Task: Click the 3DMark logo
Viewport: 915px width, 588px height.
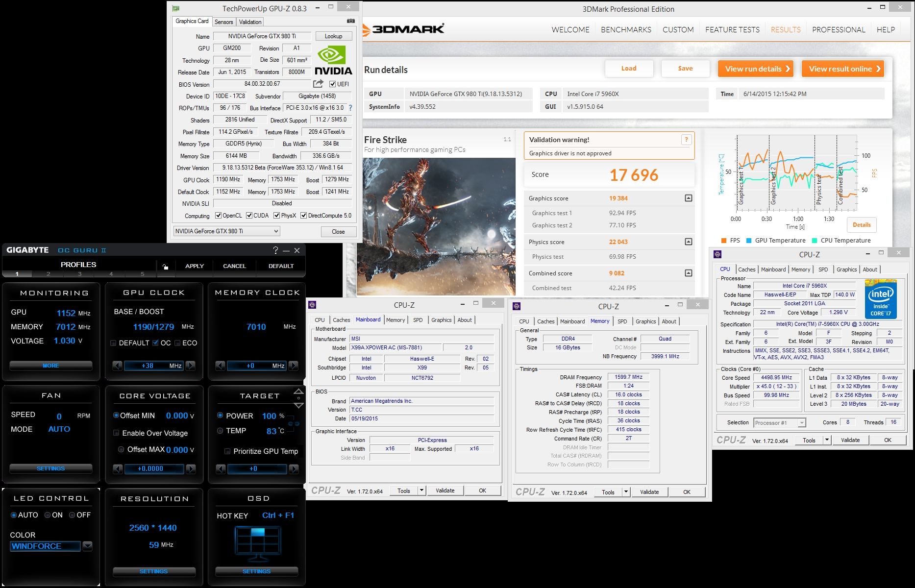Action: coord(404,29)
